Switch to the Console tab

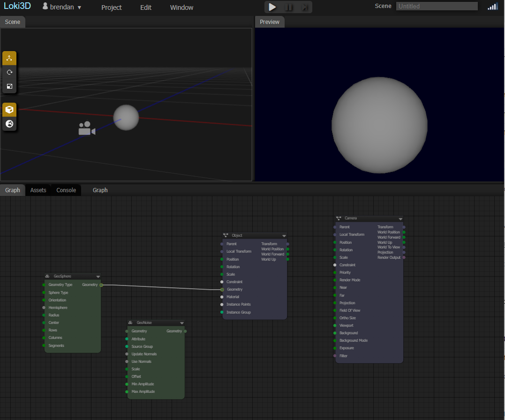point(66,190)
